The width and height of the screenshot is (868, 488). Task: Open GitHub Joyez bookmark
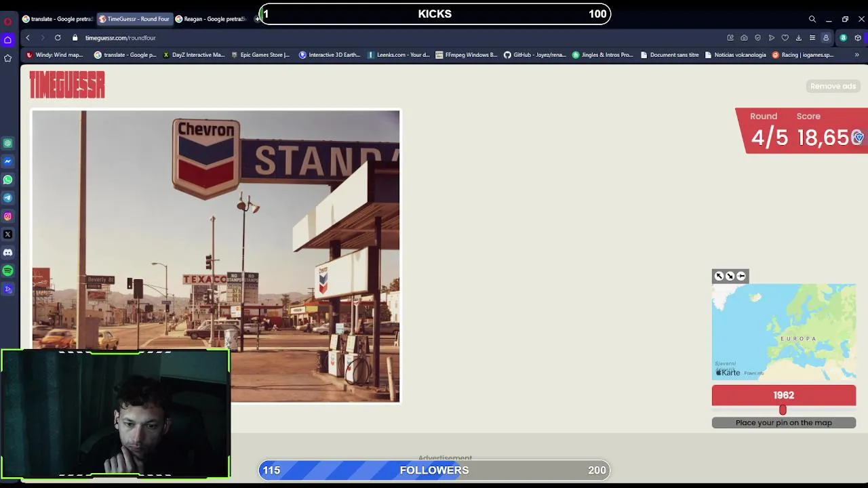point(535,55)
